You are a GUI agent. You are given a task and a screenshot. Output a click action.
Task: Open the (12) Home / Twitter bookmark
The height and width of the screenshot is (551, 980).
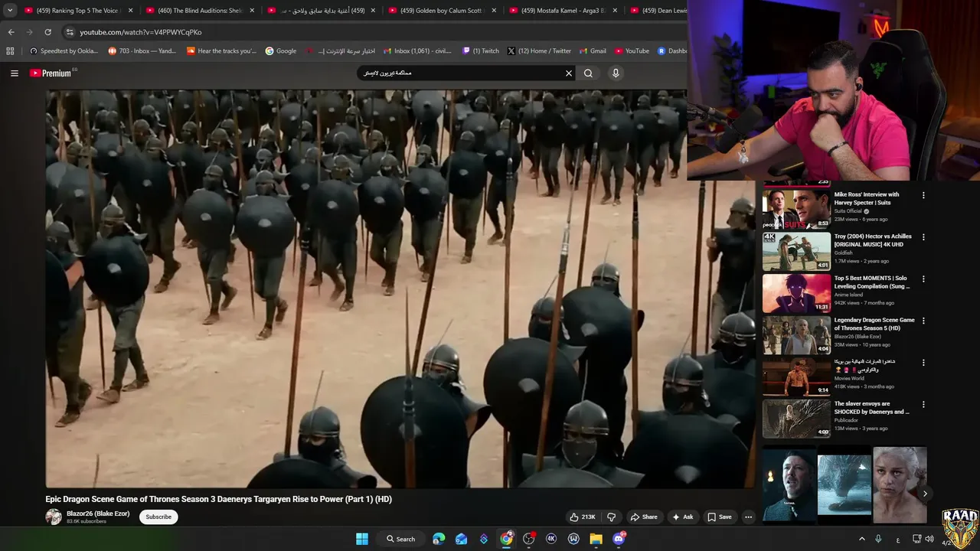pos(539,51)
